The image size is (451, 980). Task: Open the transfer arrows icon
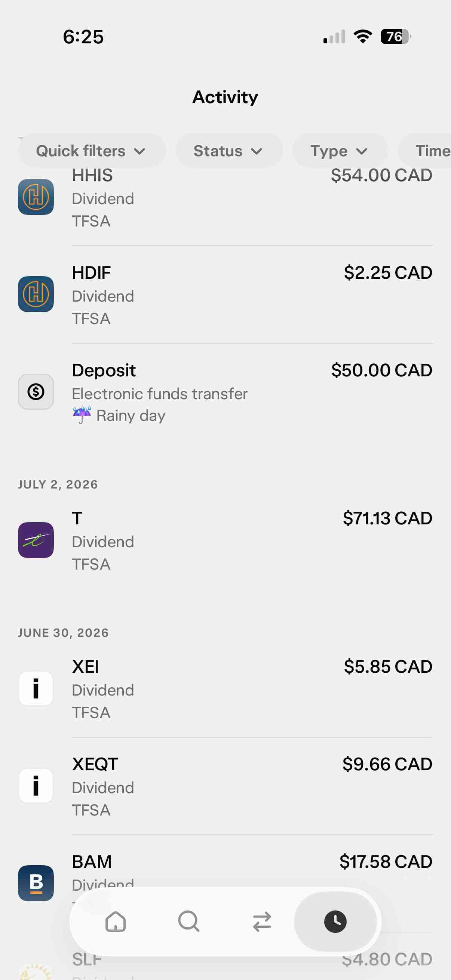pyautogui.click(x=262, y=921)
